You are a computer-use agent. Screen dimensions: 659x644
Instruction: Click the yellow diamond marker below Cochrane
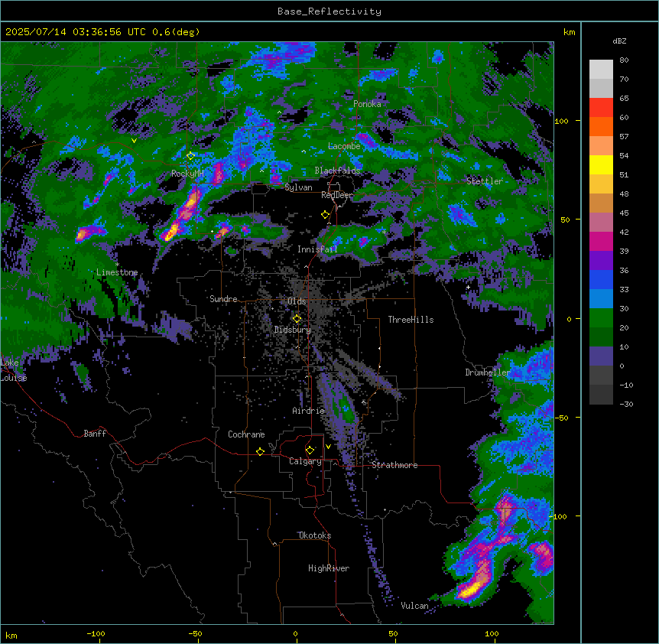(260, 451)
